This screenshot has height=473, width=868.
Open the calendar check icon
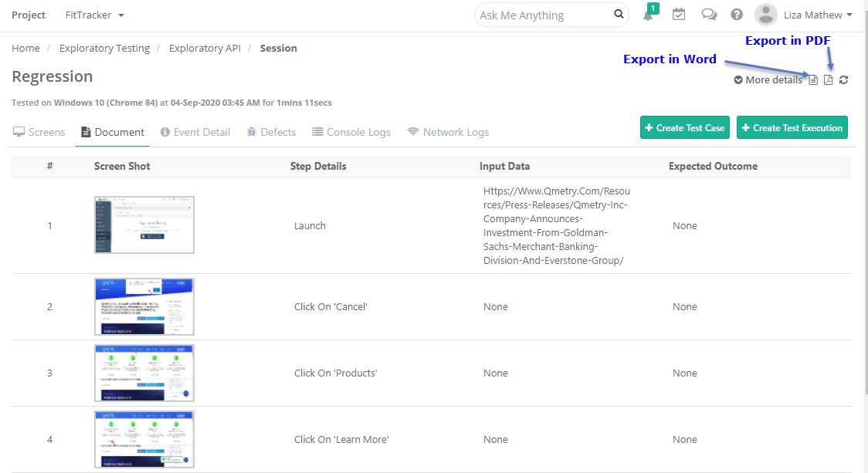[x=679, y=15]
